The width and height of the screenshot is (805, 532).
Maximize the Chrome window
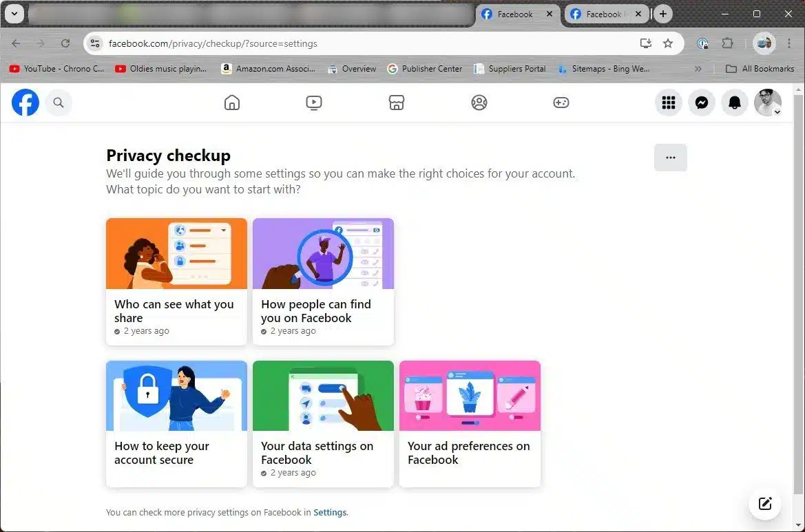point(757,14)
